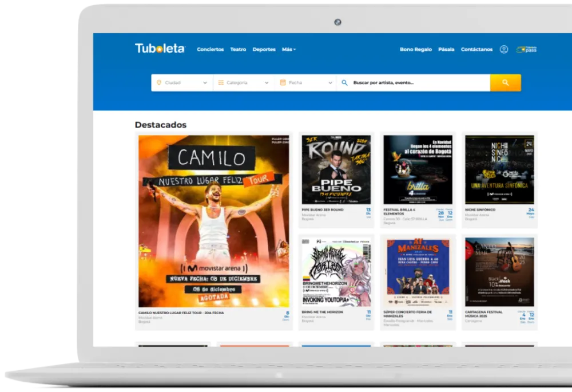Click the Tuboleta logo

pyautogui.click(x=159, y=49)
